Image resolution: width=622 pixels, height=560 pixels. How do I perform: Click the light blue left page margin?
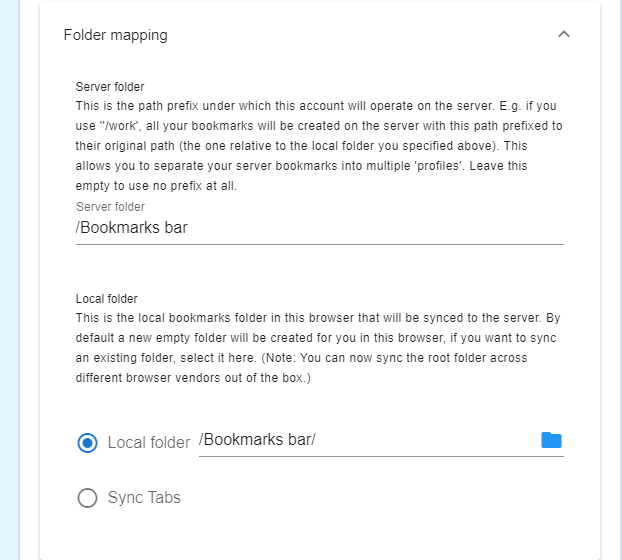point(10,280)
